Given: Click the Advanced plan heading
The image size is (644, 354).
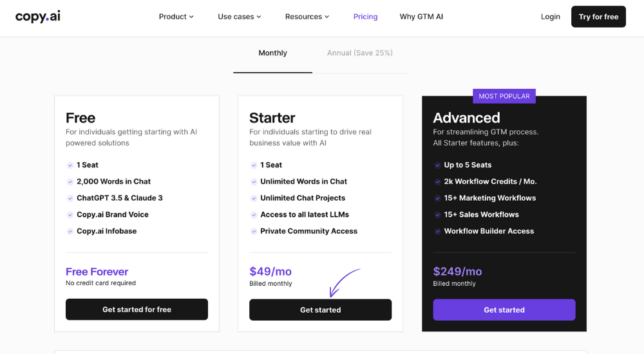Looking at the screenshot, I should (x=466, y=118).
